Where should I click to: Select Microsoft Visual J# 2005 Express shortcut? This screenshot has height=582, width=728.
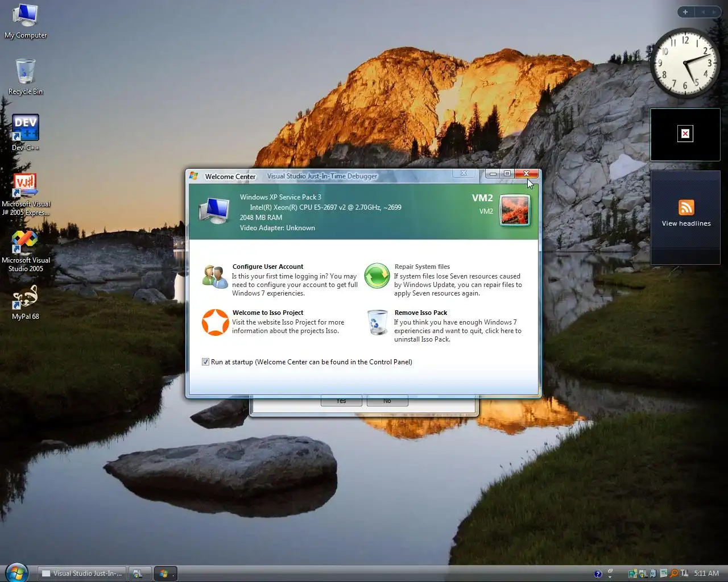25,194
